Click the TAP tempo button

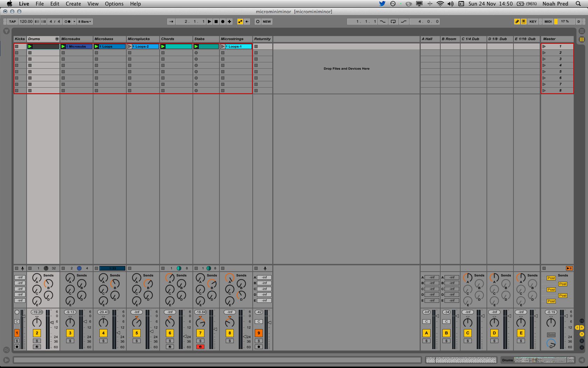pos(13,21)
